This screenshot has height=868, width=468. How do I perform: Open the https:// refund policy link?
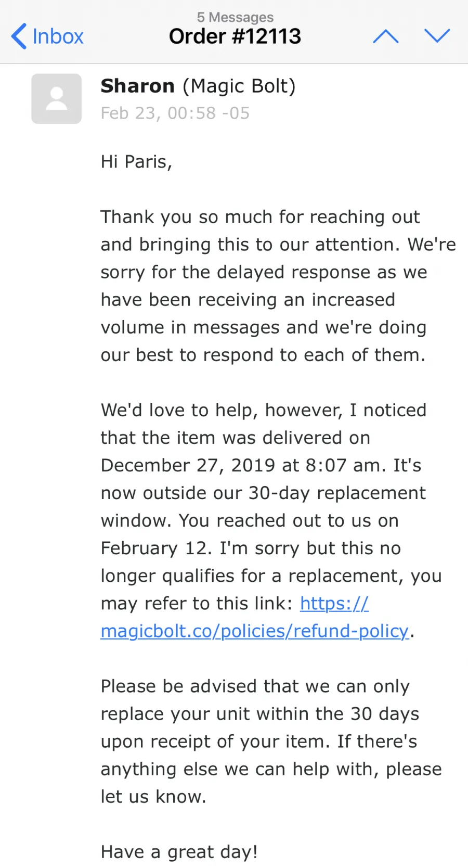[334, 603]
